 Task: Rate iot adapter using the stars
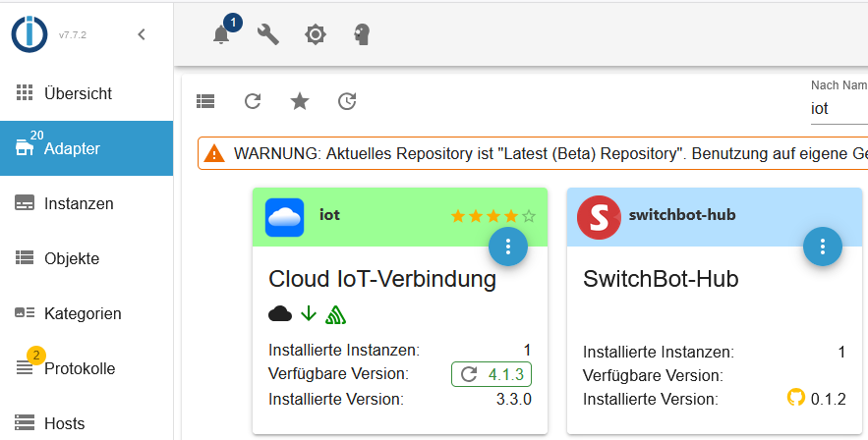point(492,215)
